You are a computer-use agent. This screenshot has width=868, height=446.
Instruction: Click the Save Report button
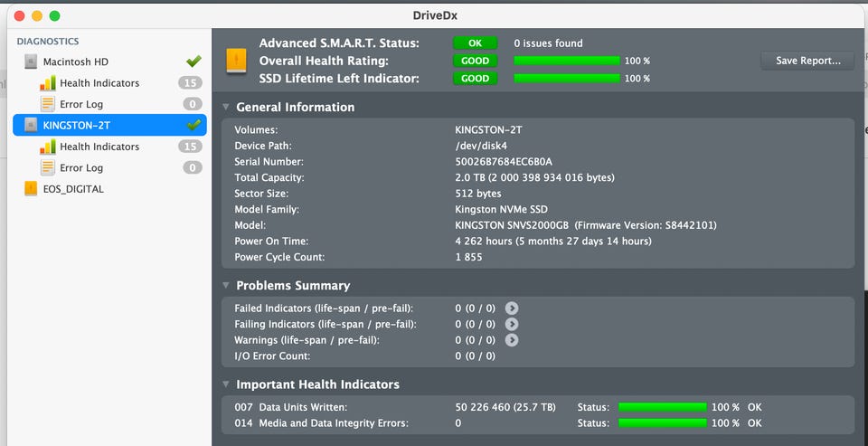point(807,61)
